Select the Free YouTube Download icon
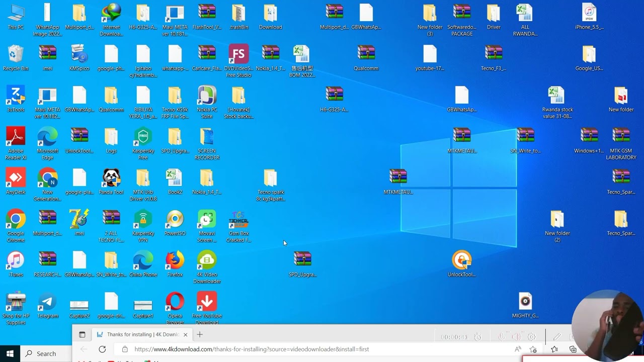 tap(207, 308)
